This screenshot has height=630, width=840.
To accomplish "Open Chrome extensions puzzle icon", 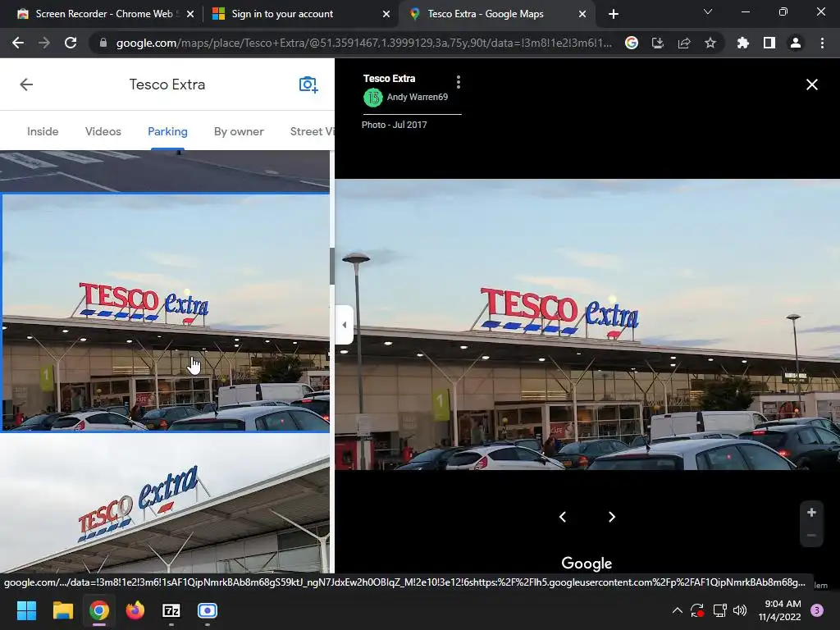I will point(742,43).
